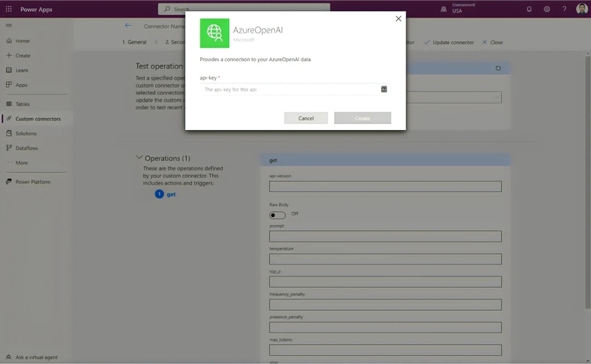Screen dimensions: 591x364
Task: Click Ask a virtual agent
Action: coord(36,357)
